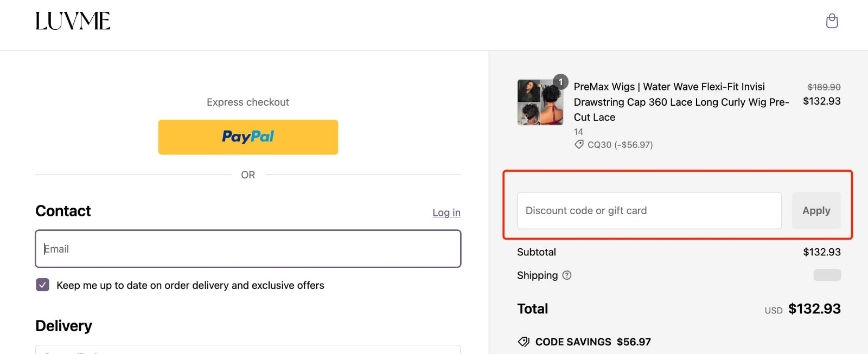The width and height of the screenshot is (868, 354).
Task: Open the Log in link
Action: click(446, 213)
